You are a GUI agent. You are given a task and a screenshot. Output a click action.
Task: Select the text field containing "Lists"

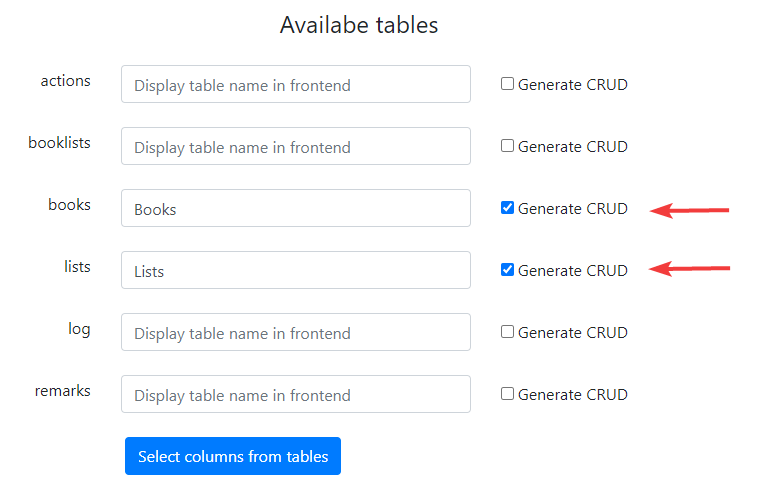click(x=295, y=271)
